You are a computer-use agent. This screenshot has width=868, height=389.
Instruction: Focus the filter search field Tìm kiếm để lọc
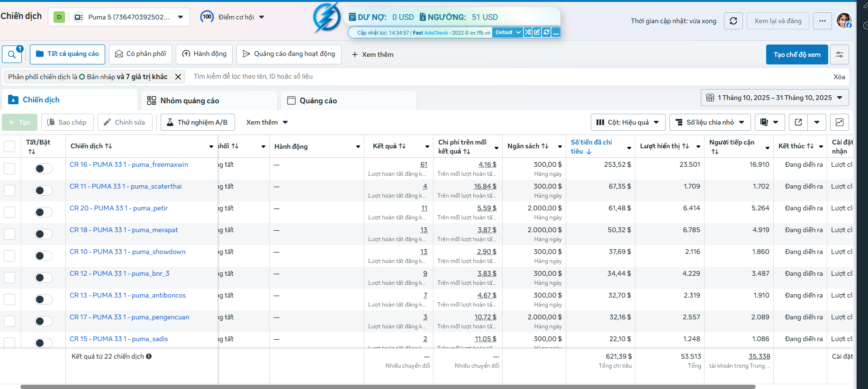click(507, 76)
